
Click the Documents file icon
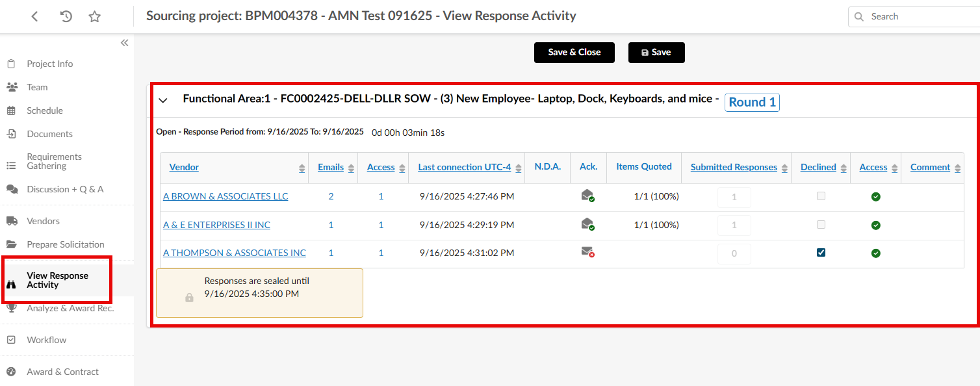(x=11, y=134)
